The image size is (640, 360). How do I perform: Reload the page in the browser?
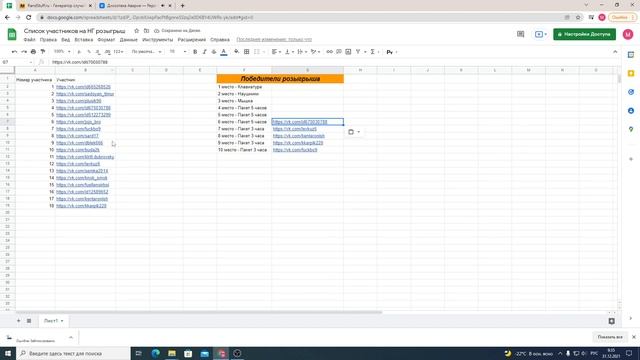click(29, 17)
